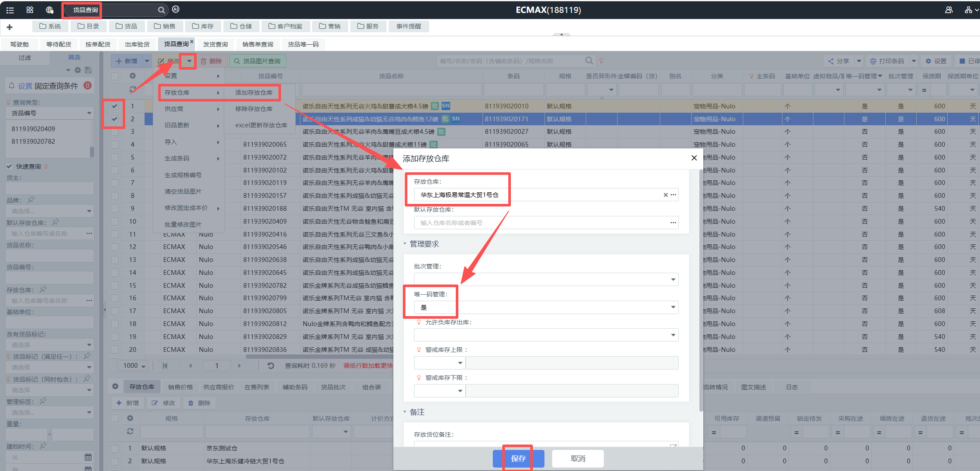Open the apps grid icon
Screen dimensions: 980x471
pyautogui.click(x=30, y=10)
